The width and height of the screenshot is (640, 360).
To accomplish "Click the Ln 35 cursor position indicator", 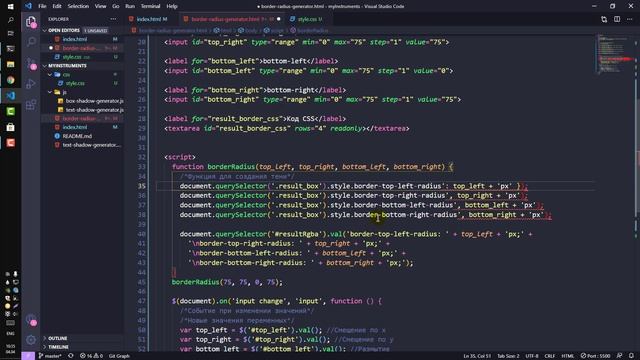I will click(477, 356).
